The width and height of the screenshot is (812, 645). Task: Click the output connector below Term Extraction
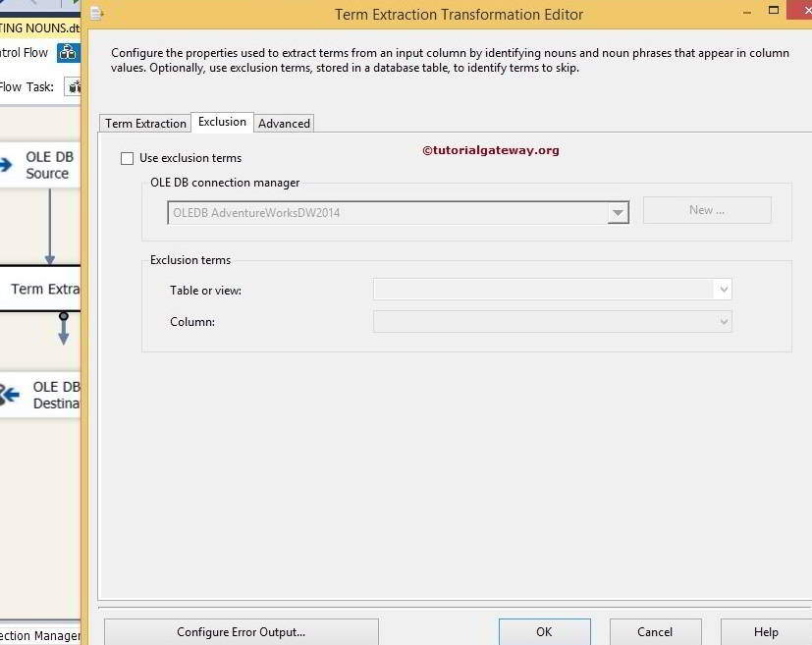(x=62, y=316)
